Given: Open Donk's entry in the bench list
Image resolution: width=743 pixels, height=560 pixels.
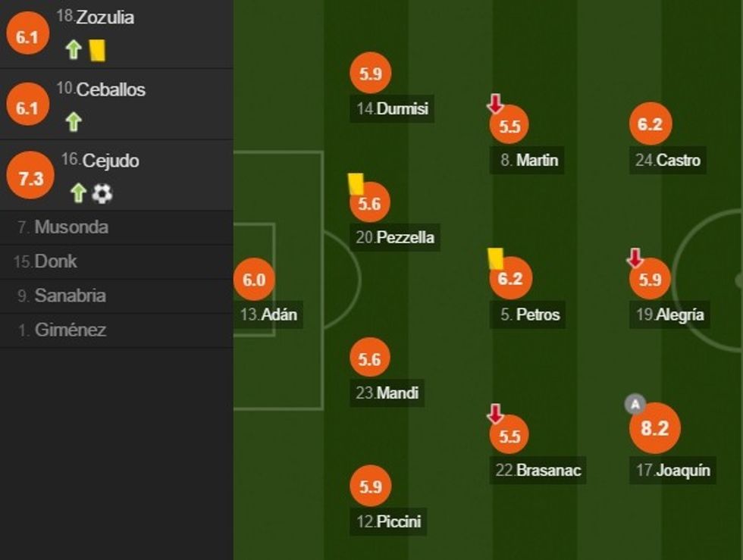Looking at the screenshot, I should (x=55, y=261).
